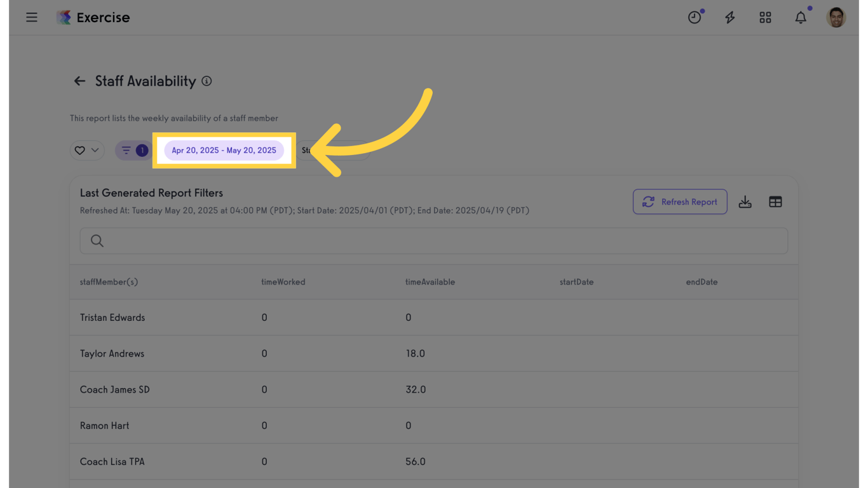Expand the favorites heart dropdown
Viewport: 868px width, 488px height.
[x=87, y=151]
